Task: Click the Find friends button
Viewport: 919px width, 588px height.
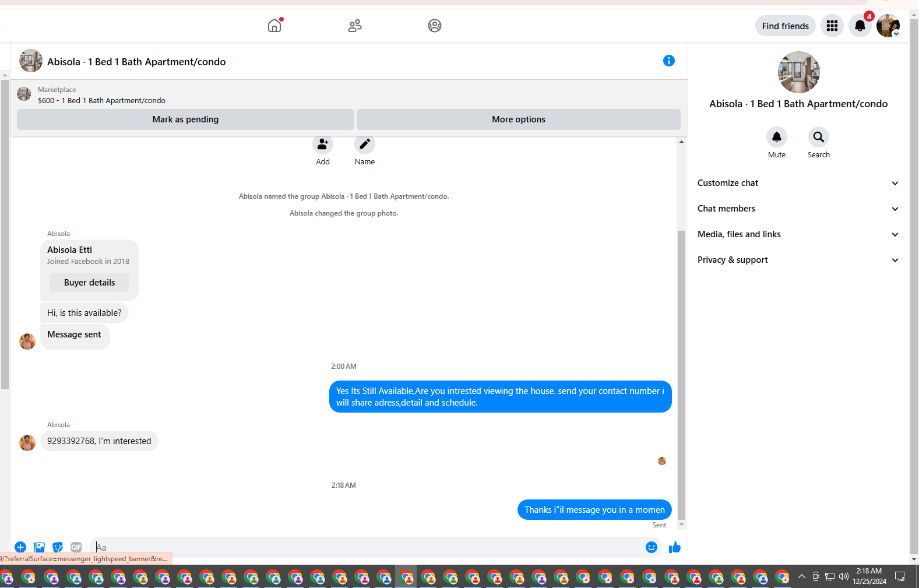Action: coord(785,26)
